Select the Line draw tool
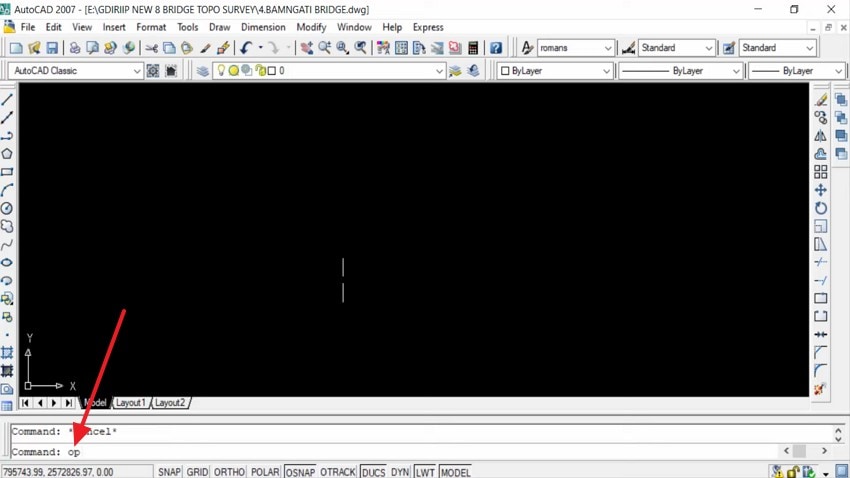The height and width of the screenshot is (478, 850). [x=7, y=100]
